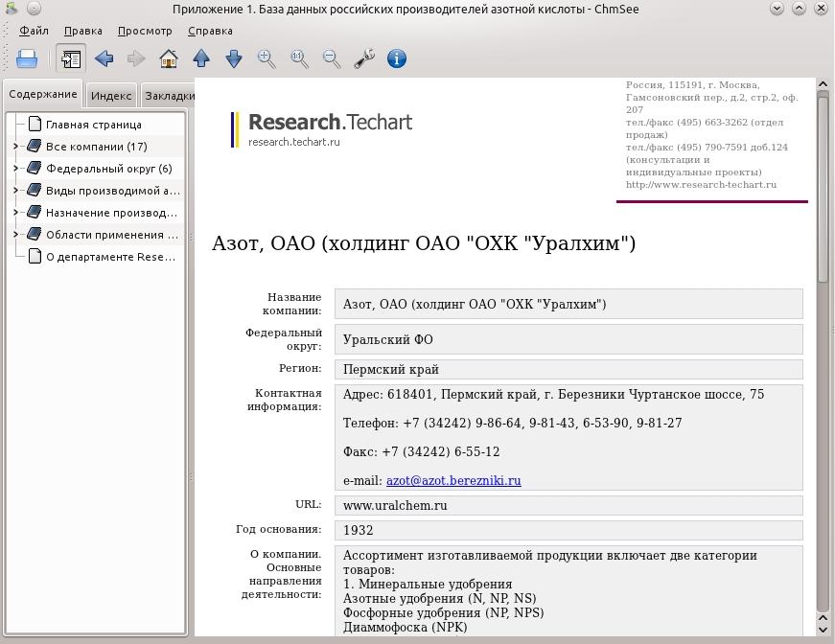835x644 pixels.
Task: Click the founding year 1932 value
Action: (359, 531)
